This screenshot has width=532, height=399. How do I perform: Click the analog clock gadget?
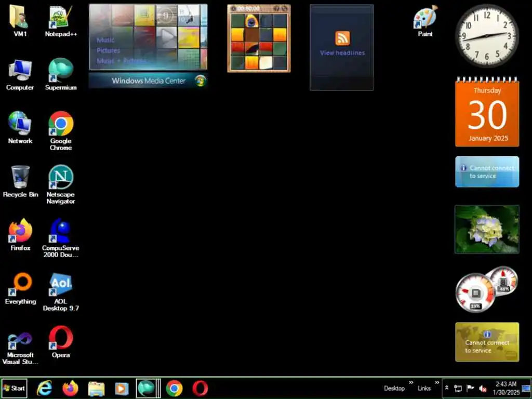click(487, 36)
